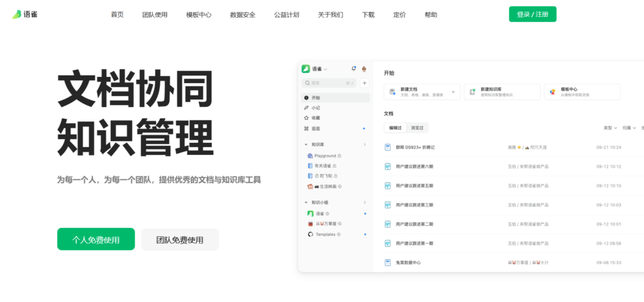Screen dimensions: 644x302
Task: Expand the 语雀 workspace switcher chevron
Action: pyautogui.click(x=326, y=69)
